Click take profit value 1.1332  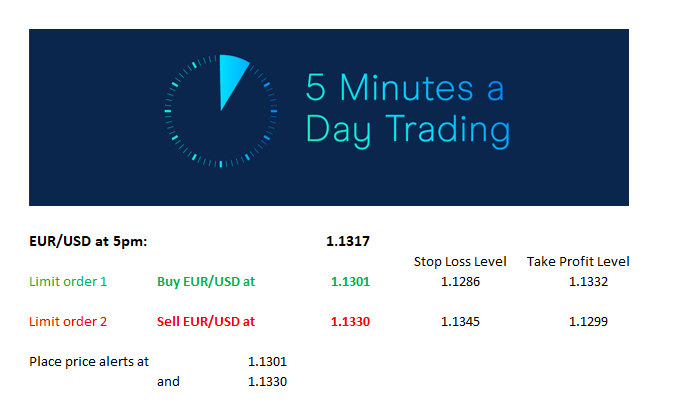tap(588, 282)
